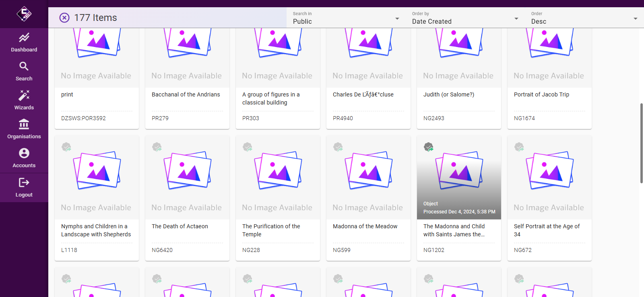Click title 'The Madonna and Child with Saints James the…'

pos(454,230)
